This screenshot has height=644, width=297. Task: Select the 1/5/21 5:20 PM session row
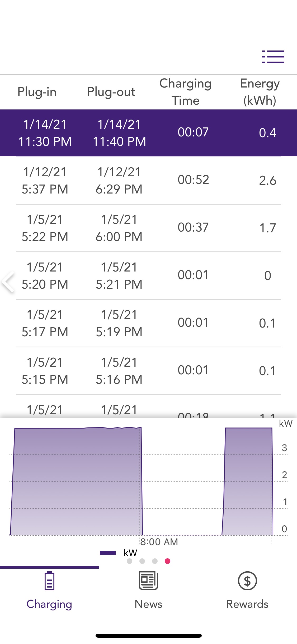coord(148,275)
